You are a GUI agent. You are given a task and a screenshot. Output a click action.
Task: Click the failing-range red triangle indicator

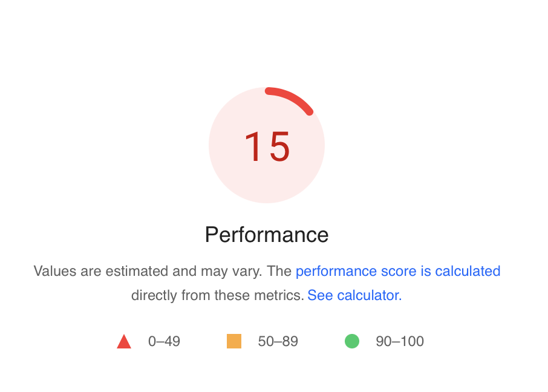click(x=124, y=341)
